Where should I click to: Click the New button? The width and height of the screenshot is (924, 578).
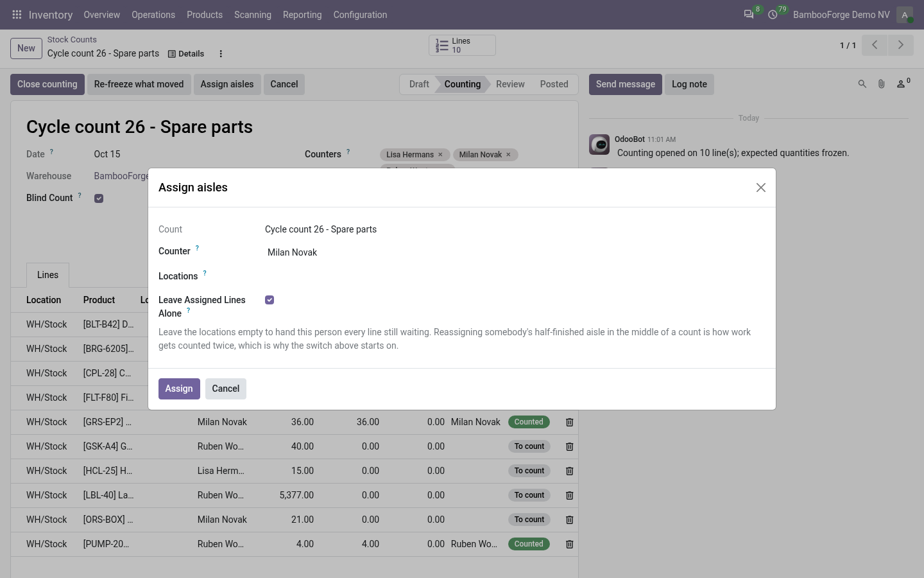pos(26,48)
